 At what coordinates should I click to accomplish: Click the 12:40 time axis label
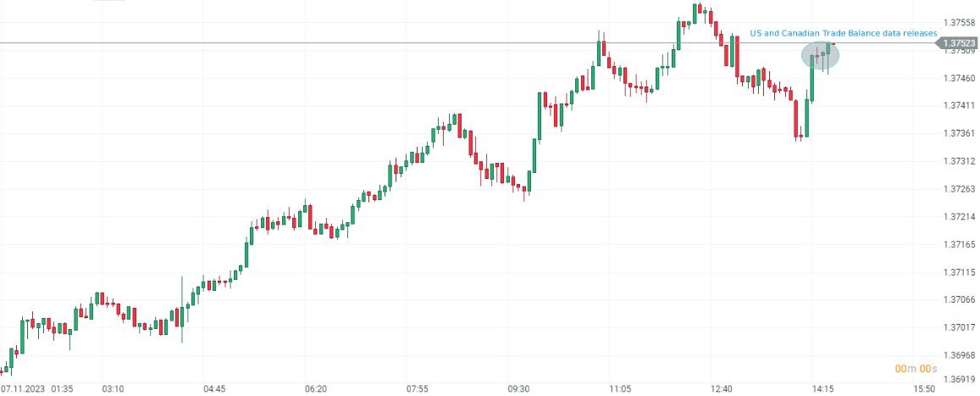pyautogui.click(x=722, y=389)
